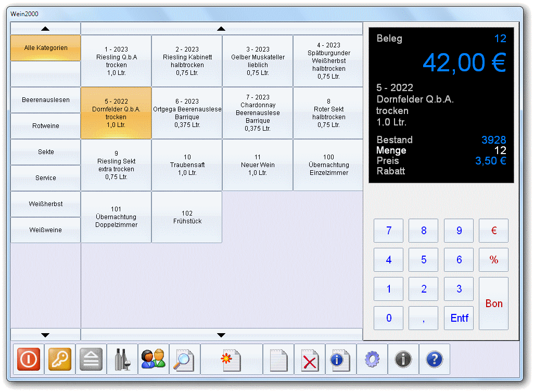The width and height of the screenshot is (534, 392).
Task: Delete receipt using red X document icon
Action: [310, 359]
